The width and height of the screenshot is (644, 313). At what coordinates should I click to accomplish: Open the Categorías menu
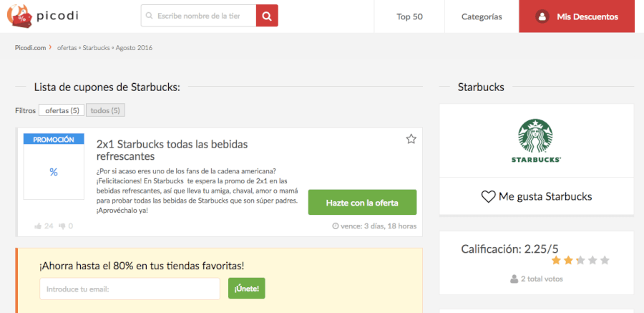482,16
